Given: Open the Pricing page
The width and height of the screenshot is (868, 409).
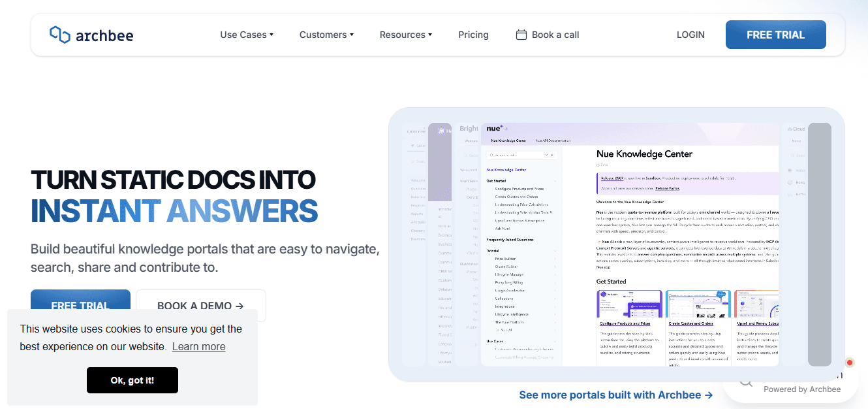Looking at the screenshot, I should tap(473, 35).
